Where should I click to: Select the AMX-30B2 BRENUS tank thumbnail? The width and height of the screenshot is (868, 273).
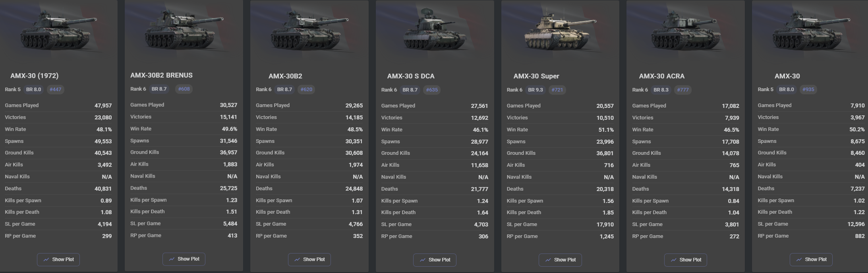(x=184, y=32)
